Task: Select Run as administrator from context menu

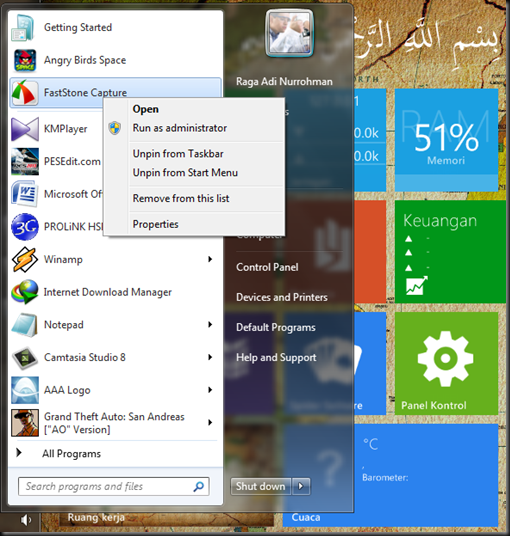Action: (180, 128)
